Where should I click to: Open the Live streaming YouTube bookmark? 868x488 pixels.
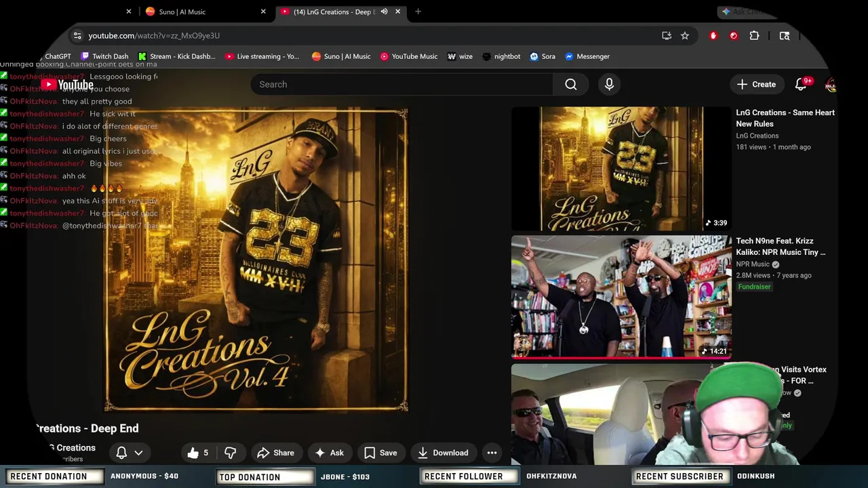point(262,56)
